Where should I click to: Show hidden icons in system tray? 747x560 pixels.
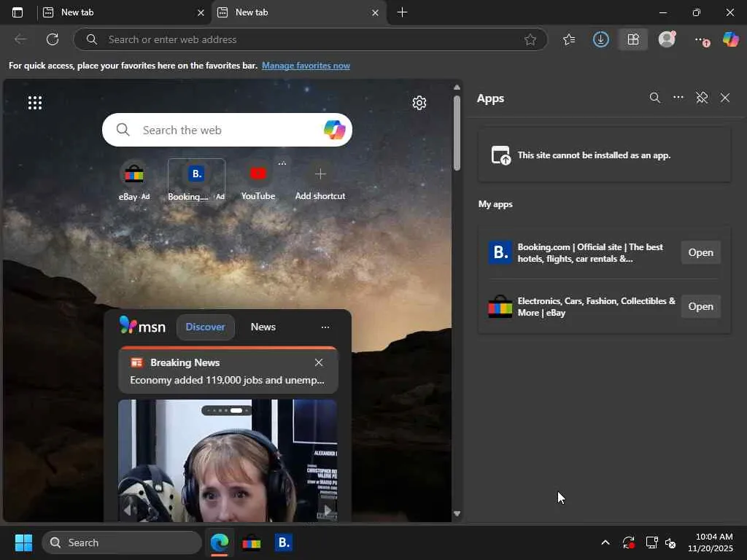[605, 542]
